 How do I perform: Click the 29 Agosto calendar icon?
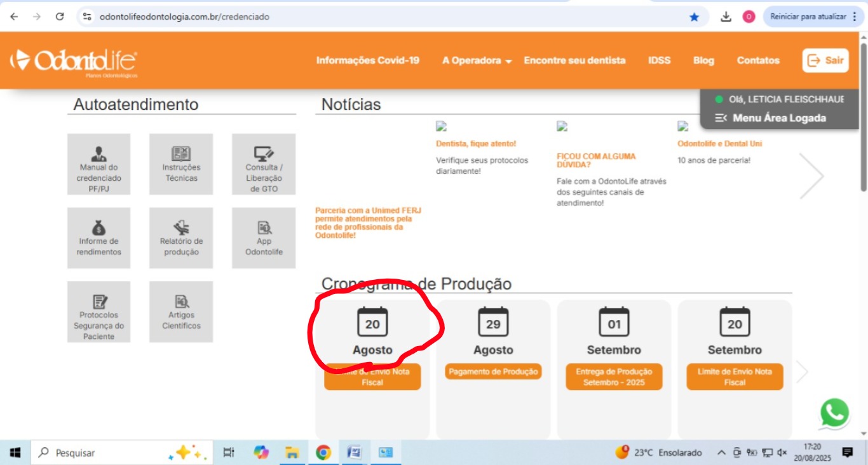point(493,322)
